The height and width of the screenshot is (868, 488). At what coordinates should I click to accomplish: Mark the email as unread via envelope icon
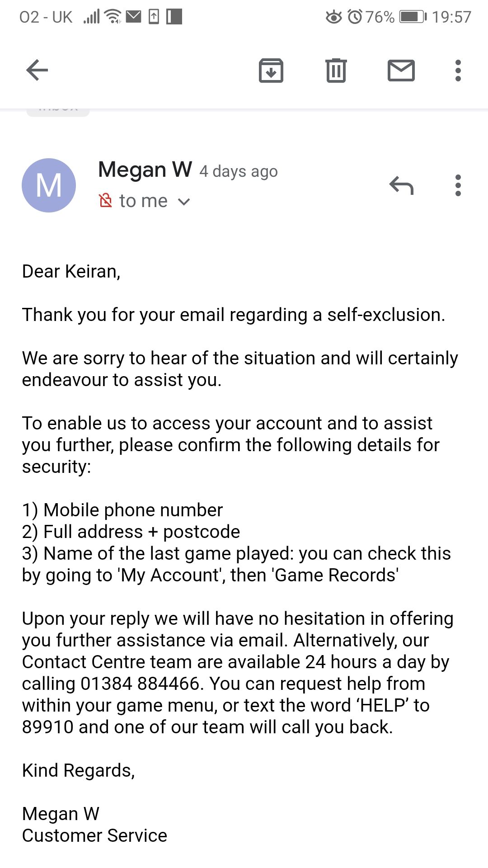401,71
